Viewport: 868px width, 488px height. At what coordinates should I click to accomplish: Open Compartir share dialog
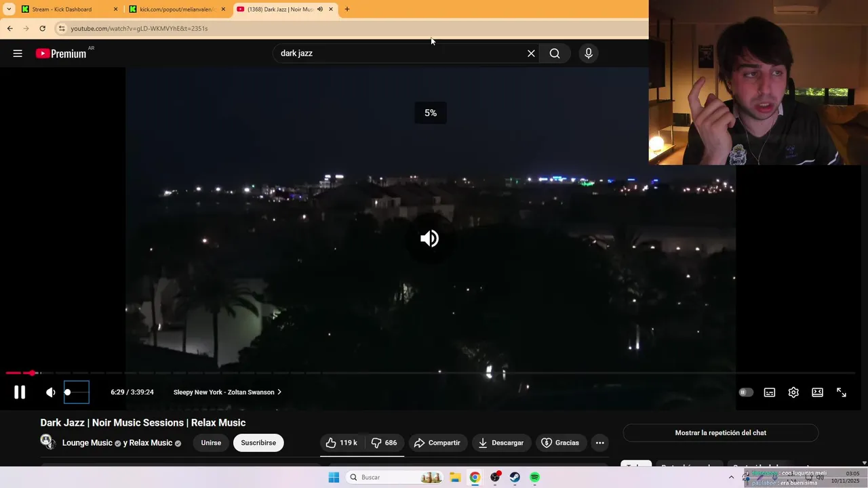[x=437, y=443]
